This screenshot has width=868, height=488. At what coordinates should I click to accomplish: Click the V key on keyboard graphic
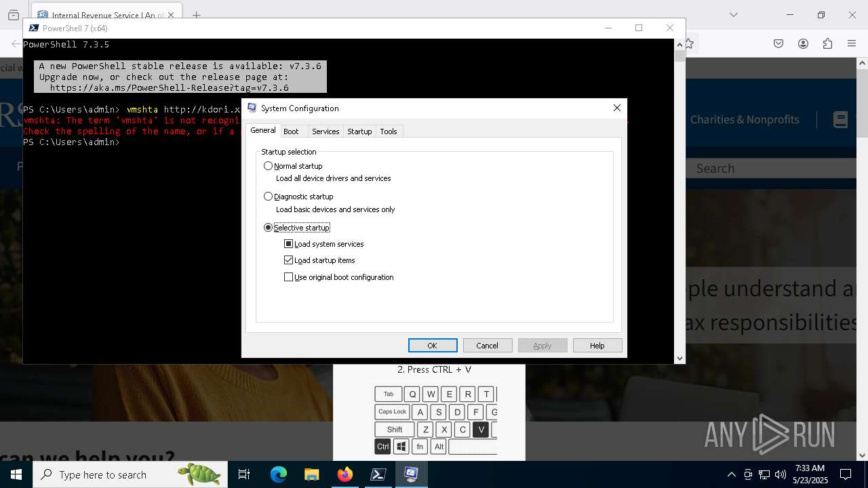pyautogui.click(x=481, y=429)
